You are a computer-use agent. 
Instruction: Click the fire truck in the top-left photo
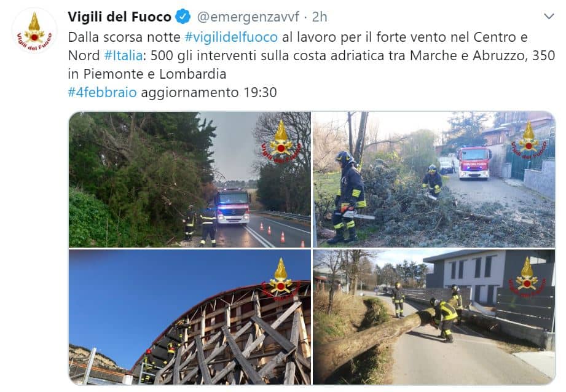click(x=233, y=206)
